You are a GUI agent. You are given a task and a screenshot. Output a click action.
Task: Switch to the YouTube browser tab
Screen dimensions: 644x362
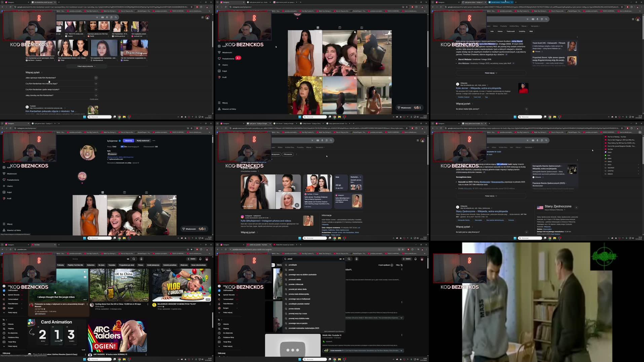coord(37,245)
